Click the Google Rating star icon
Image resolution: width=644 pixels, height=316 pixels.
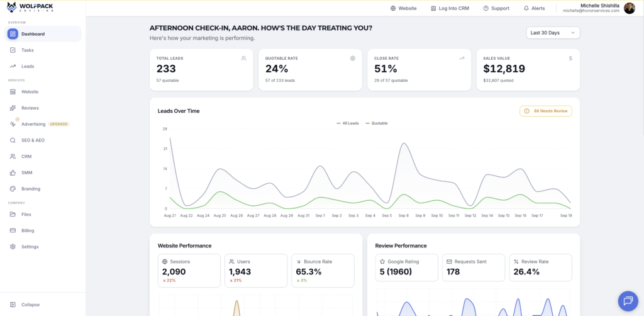[x=382, y=261]
